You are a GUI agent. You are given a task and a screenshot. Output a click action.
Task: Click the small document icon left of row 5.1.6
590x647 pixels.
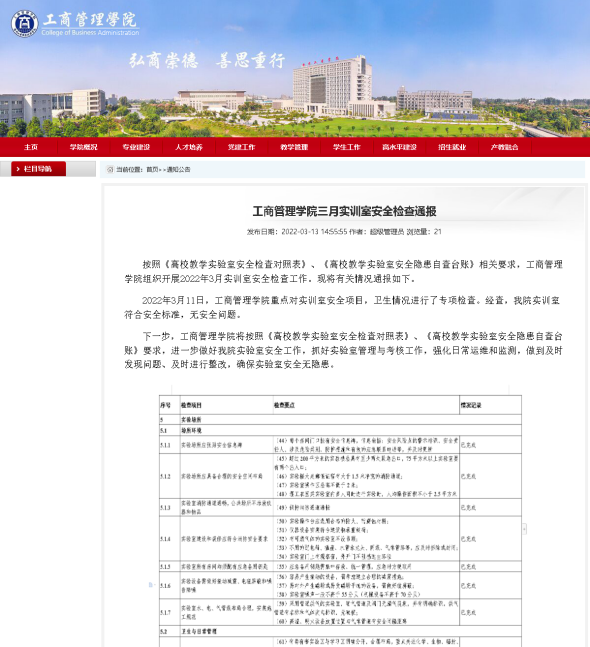[x=151, y=585]
